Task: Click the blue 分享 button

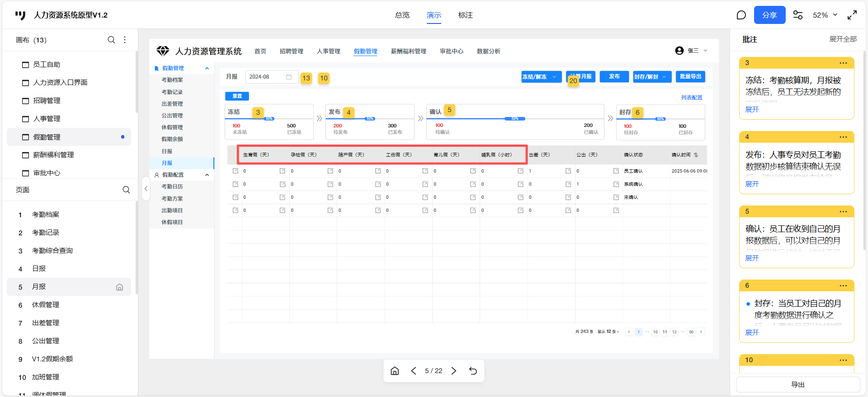Action: point(769,15)
